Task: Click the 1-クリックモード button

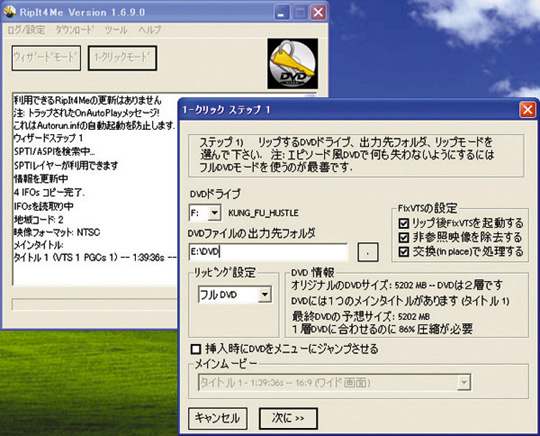Action: pos(122,58)
